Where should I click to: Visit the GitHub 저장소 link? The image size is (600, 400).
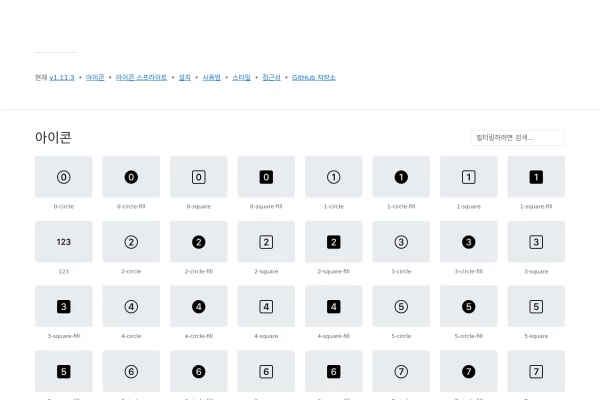pyautogui.click(x=313, y=77)
